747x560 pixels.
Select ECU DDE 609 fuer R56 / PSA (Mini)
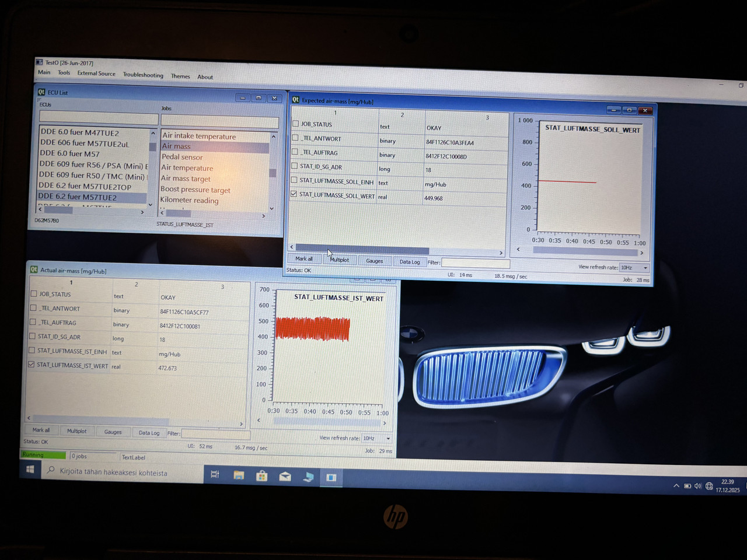tap(93, 164)
